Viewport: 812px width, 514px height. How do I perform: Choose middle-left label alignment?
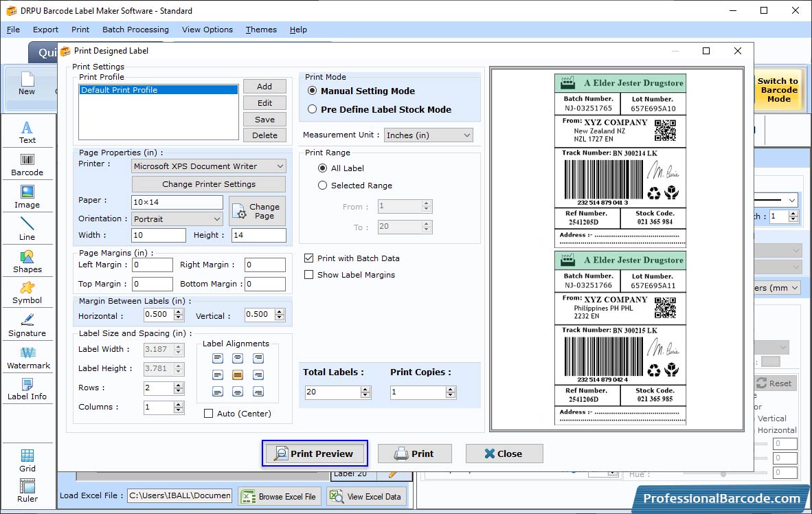point(218,375)
